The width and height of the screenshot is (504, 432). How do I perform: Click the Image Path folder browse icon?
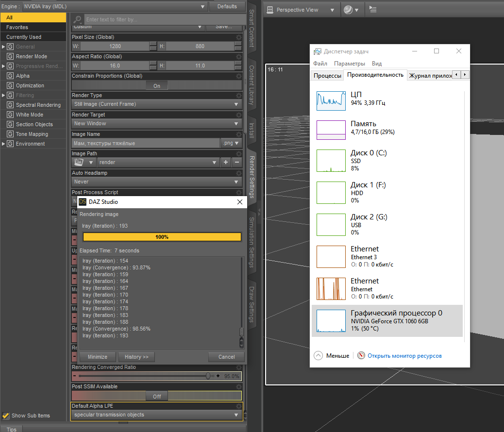[79, 162]
